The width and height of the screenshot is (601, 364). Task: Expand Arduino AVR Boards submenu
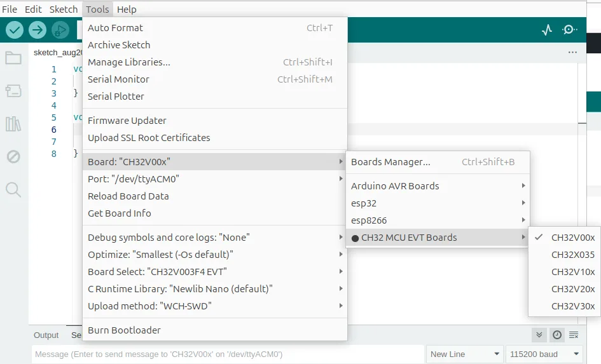438,186
